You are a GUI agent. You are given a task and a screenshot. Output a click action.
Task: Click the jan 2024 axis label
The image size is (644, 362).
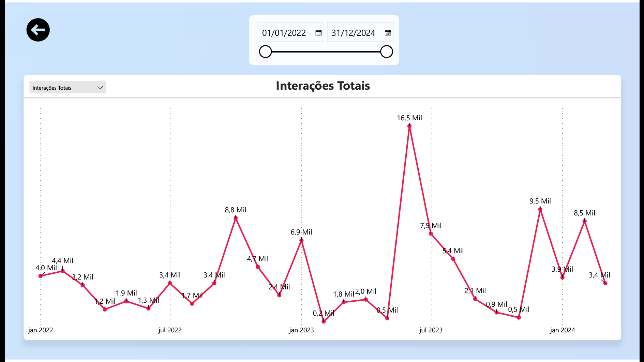563,330
